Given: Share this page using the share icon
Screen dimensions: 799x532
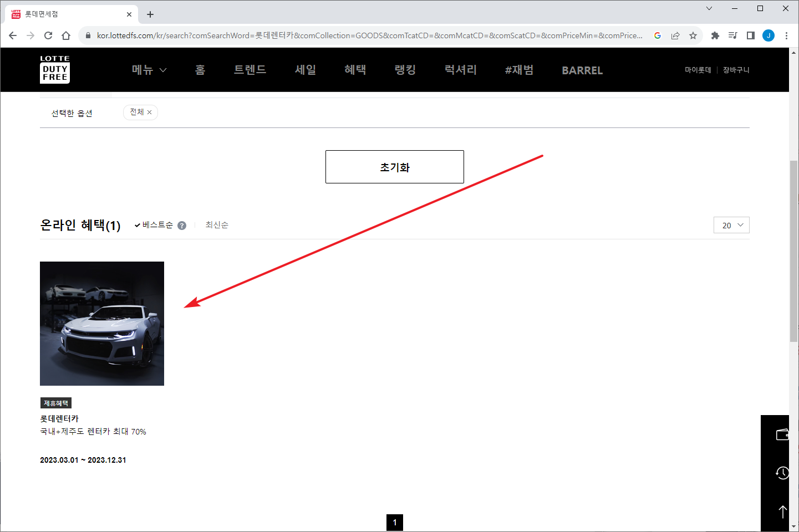Looking at the screenshot, I should (675, 35).
